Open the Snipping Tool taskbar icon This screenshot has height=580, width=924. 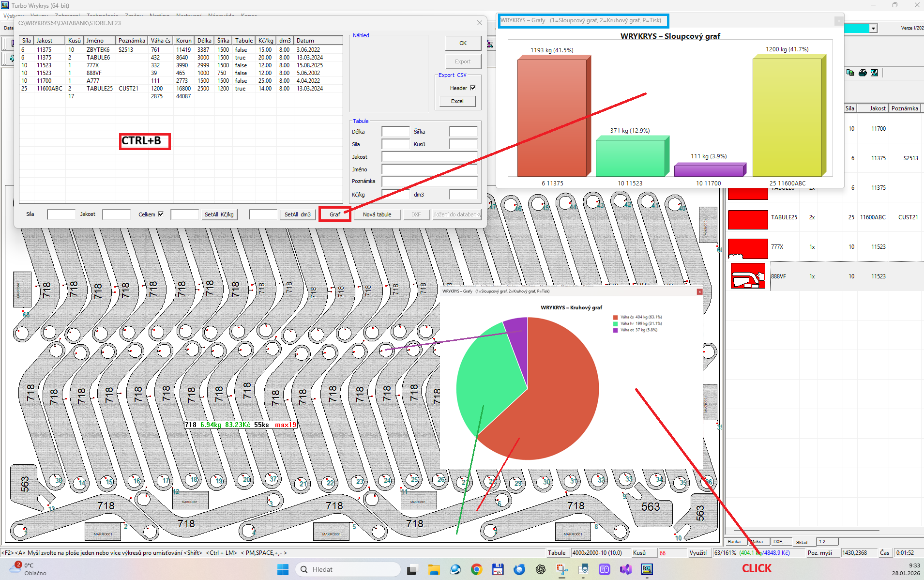click(561, 569)
